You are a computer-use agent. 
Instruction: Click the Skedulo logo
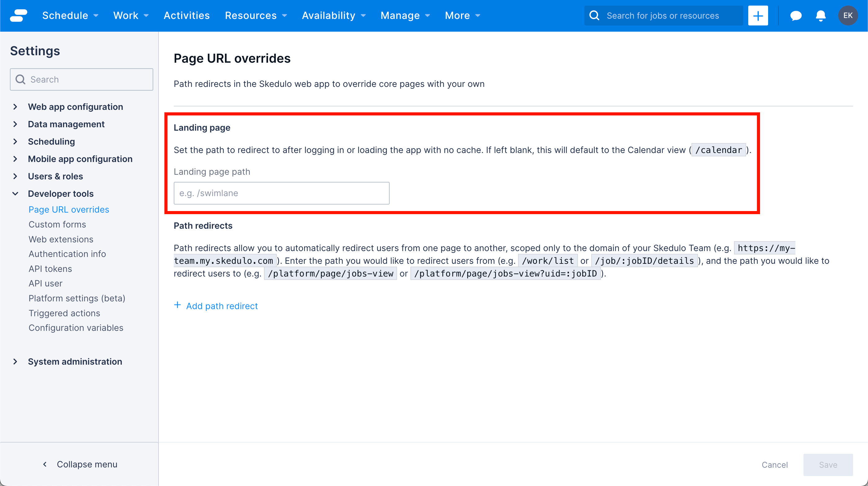pos(19,16)
